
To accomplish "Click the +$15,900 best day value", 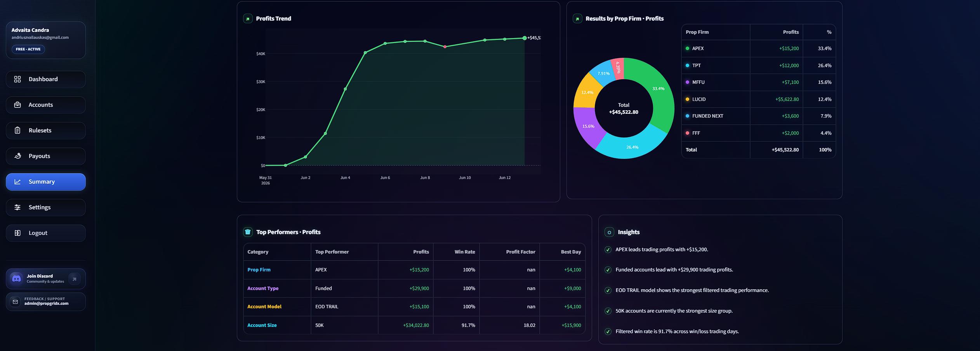I will pos(571,325).
